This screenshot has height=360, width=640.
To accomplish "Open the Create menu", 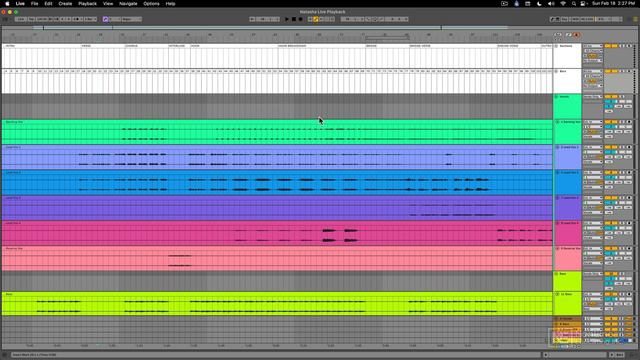I will [65, 4].
